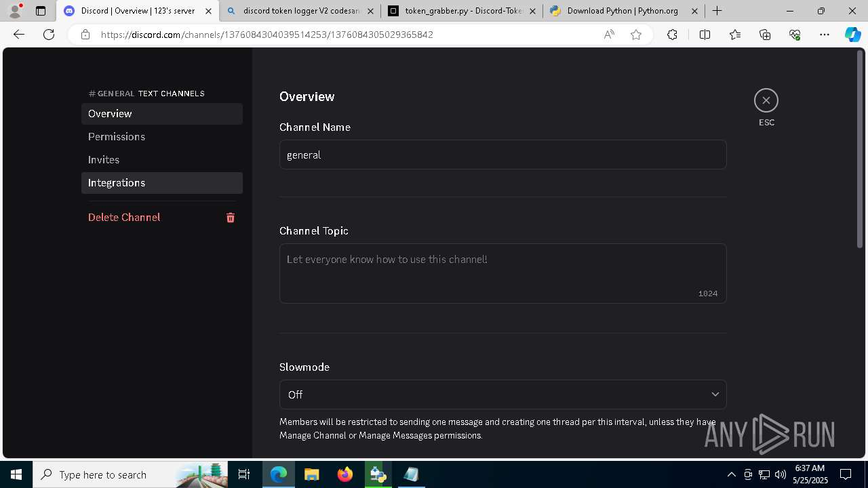Edit the Channel Name field
868x488 pixels.
(502, 155)
